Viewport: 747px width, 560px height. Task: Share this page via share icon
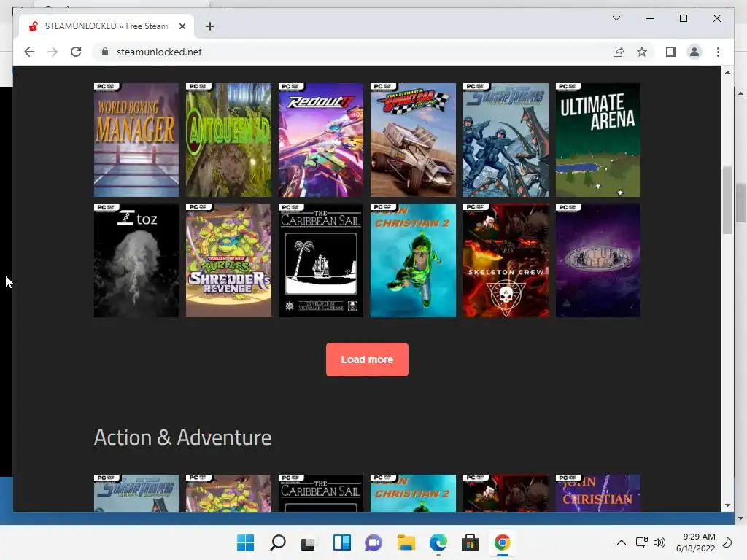619,52
